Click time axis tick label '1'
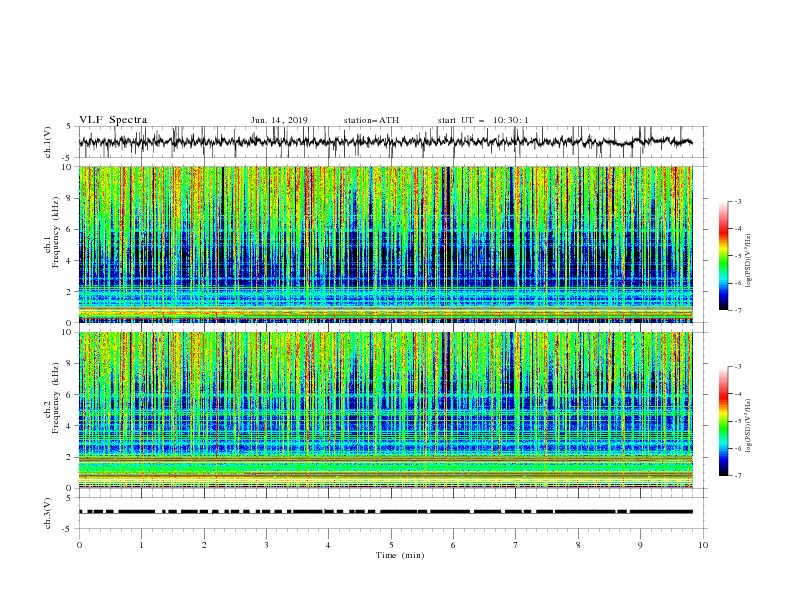The image size is (792, 612). coord(141,545)
